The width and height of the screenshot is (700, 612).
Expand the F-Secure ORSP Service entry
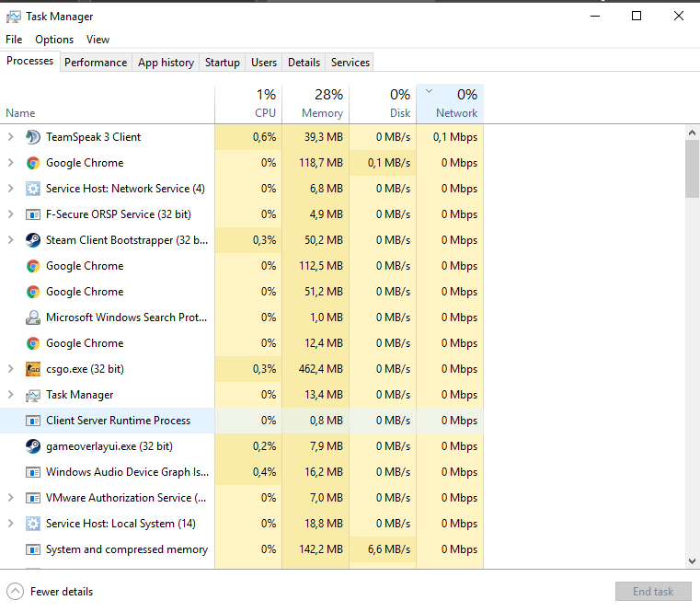[x=11, y=214]
